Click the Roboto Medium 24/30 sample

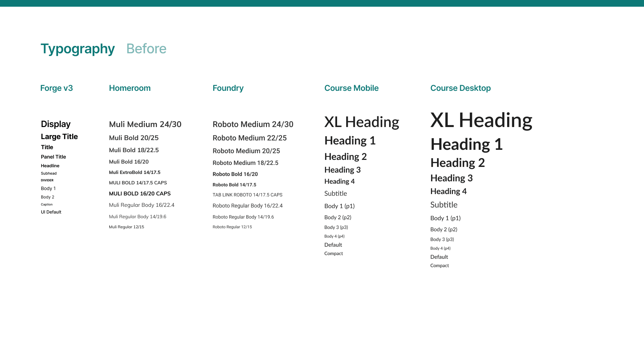click(x=253, y=124)
